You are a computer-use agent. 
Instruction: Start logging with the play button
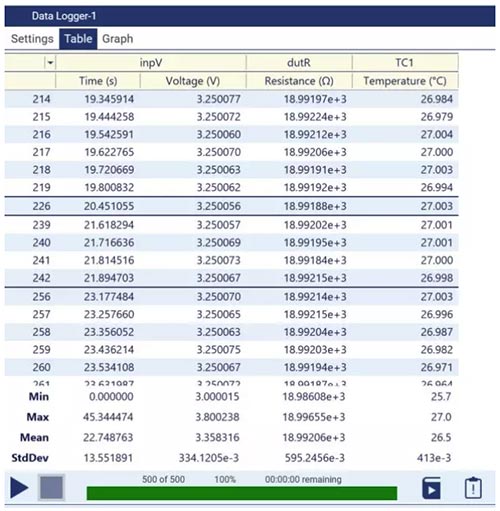coord(19,488)
